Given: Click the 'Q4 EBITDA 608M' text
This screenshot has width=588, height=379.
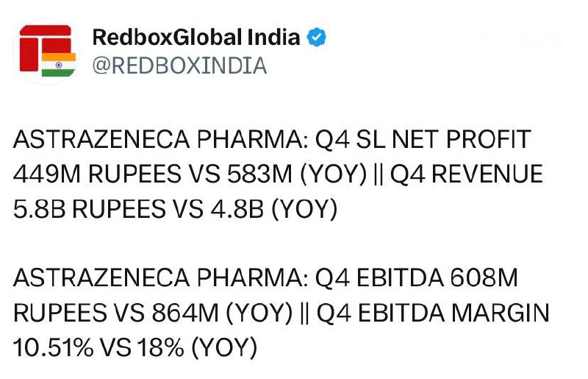Looking at the screenshot, I should point(416,278).
